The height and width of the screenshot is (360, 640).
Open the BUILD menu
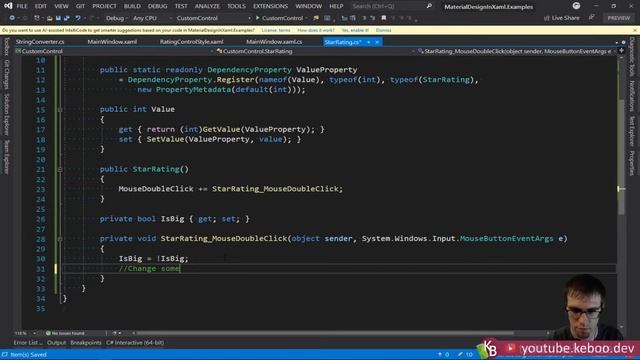click(132, 6)
